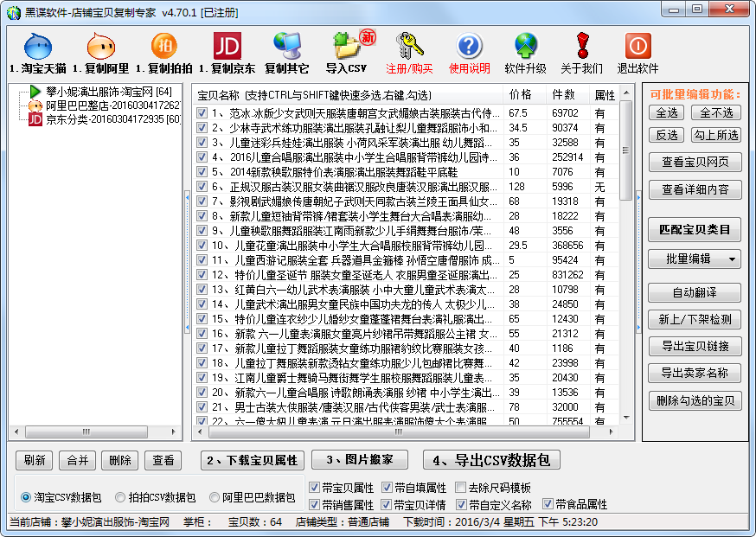Click the 退出软件 exit icon

point(637,47)
